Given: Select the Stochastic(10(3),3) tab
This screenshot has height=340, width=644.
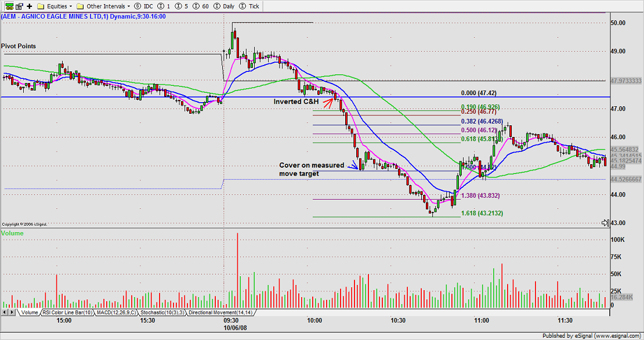Looking at the screenshot, I should click(x=162, y=313).
